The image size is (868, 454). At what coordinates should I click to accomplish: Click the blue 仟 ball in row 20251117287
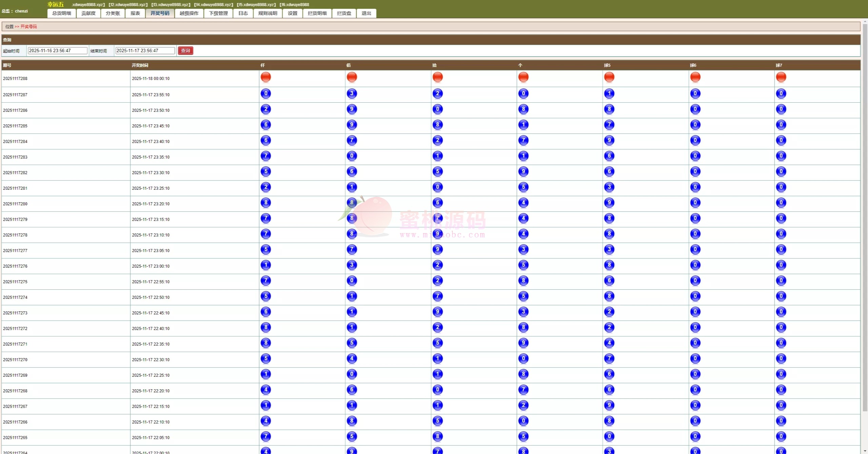pos(265,94)
